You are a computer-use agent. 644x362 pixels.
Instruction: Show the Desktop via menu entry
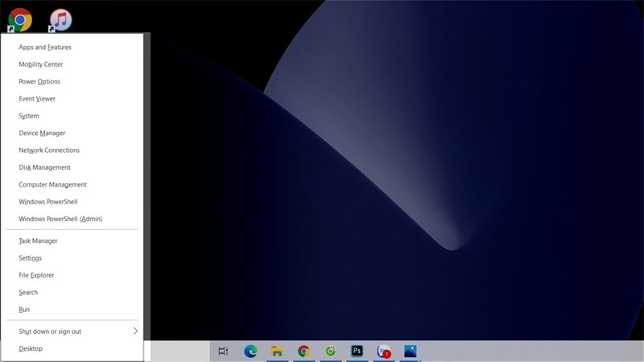(x=72, y=349)
